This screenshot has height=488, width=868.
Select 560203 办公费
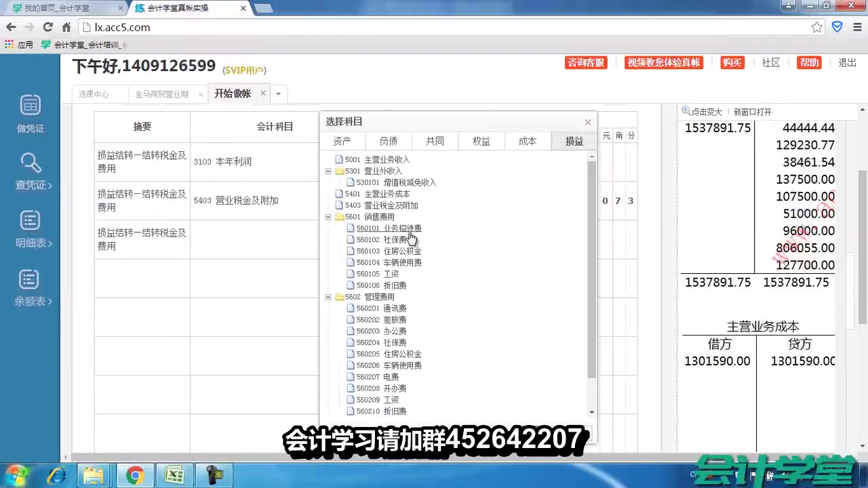click(x=382, y=331)
